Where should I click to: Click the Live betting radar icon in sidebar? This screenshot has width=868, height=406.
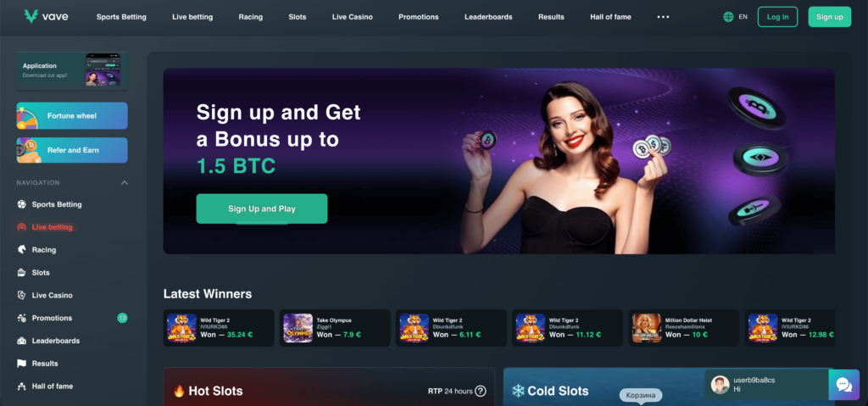pos(21,227)
